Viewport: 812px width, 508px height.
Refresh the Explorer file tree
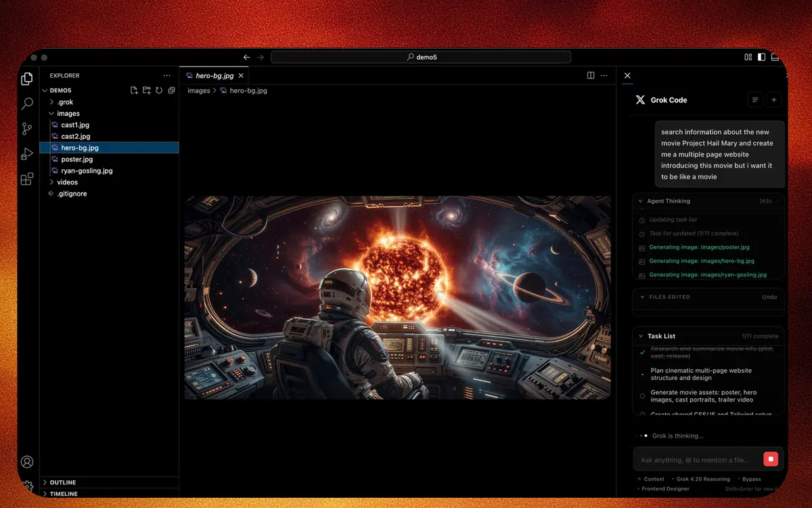pyautogui.click(x=159, y=90)
